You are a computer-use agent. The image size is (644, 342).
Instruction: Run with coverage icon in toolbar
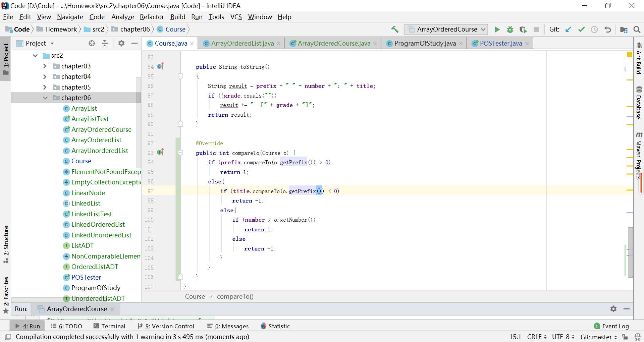pos(523,30)
